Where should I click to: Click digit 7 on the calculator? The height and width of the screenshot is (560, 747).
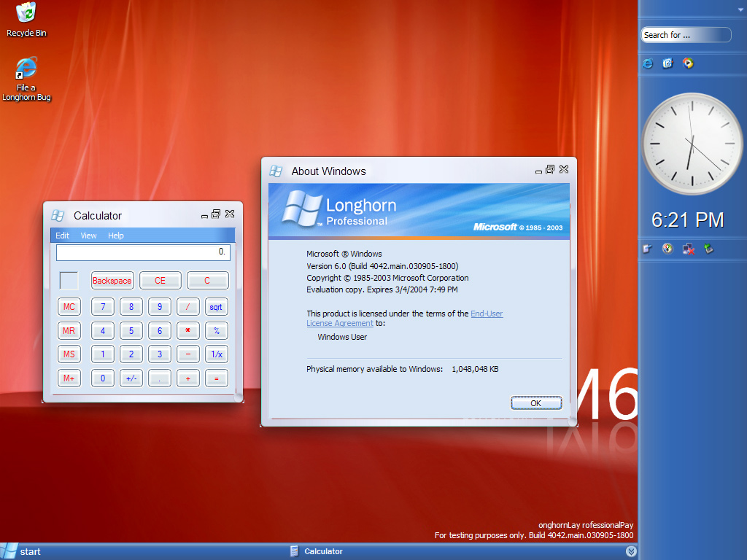[x=102, y=307]
